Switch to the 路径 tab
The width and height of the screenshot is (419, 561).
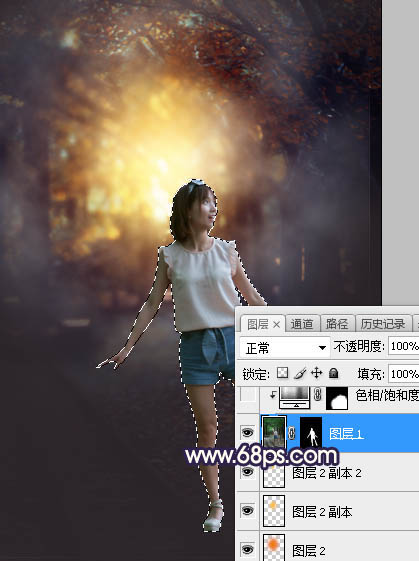tap(337, 324)
